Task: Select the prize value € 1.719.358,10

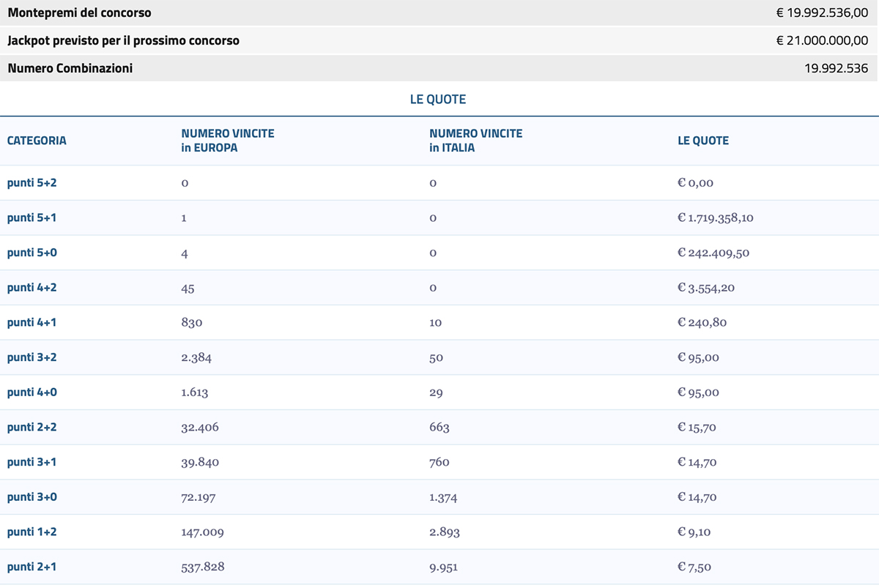Action: pyautogui.click(x=715, y=218)
